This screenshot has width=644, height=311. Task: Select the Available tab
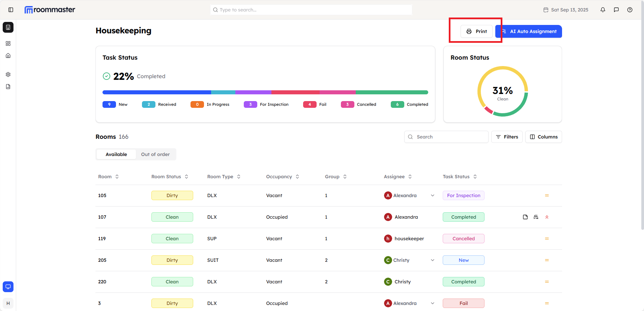pyautogui.click(x=116, y=154)
